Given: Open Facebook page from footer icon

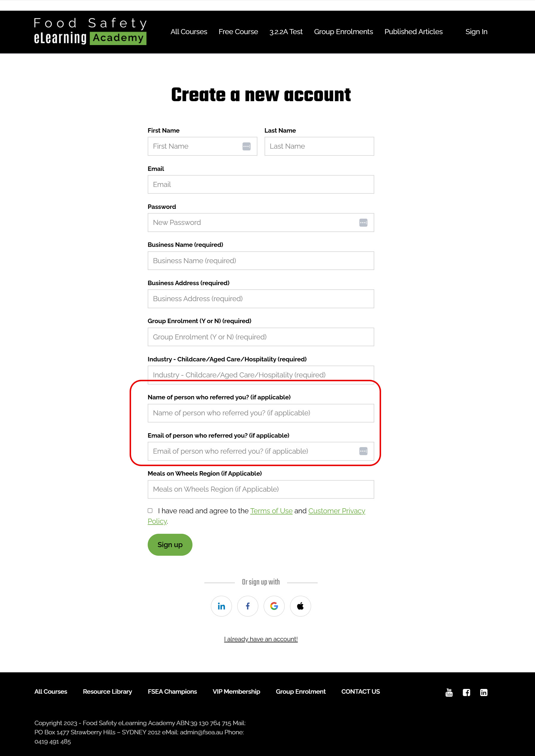Looking at the screenshot, I should click(x=466, y=693).
